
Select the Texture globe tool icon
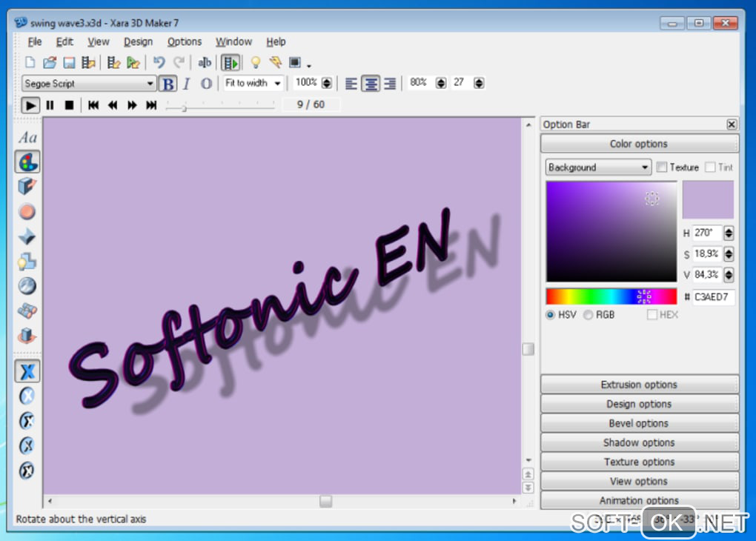tap(27, 286)
